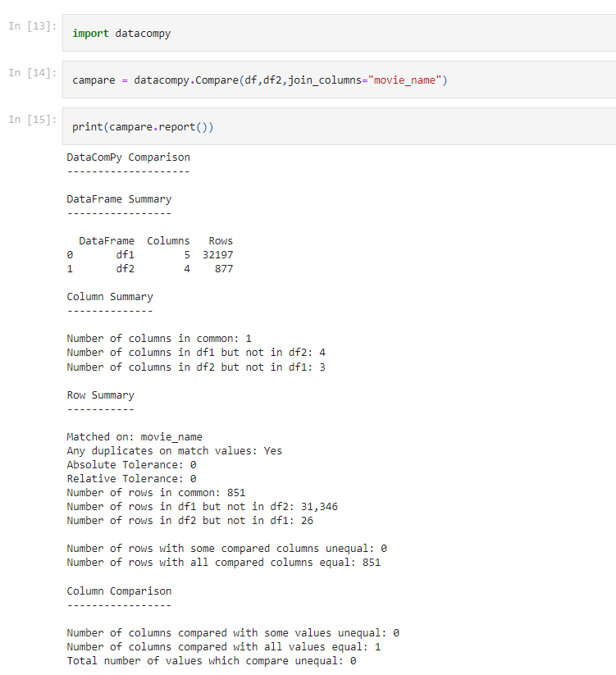This screenshot has height=675, width=616.
Task: Select the In [13] cell prompt
Action: [32, 26]
